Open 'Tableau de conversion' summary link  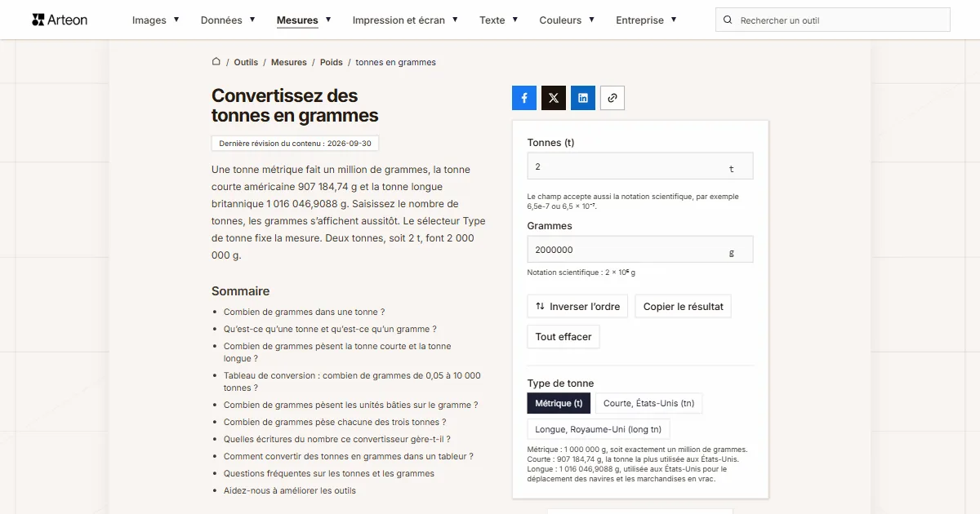pyautogui.click(x=352, y=381)
